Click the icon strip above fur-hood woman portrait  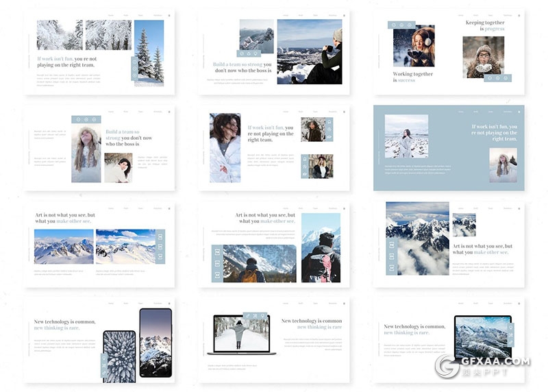click(86, 119)
